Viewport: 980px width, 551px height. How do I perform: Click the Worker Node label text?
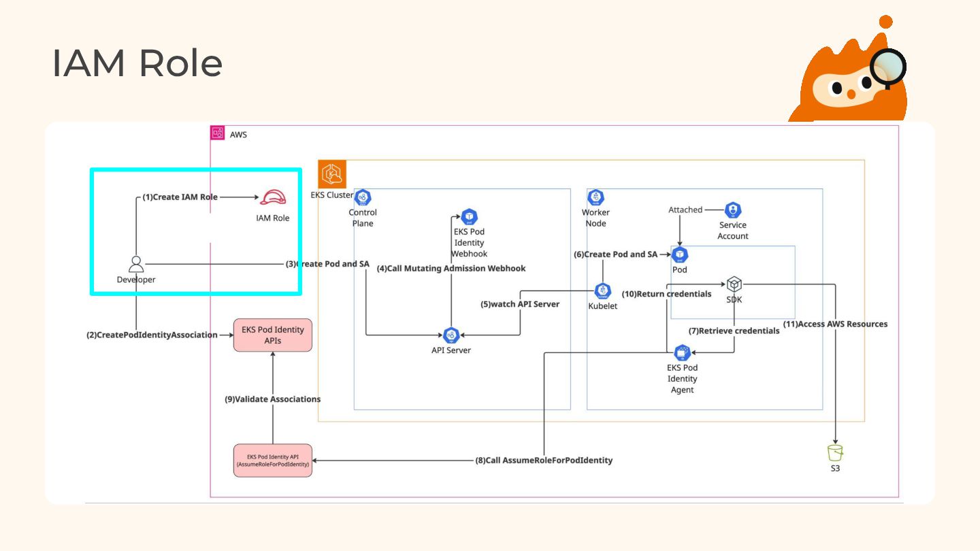595,218
